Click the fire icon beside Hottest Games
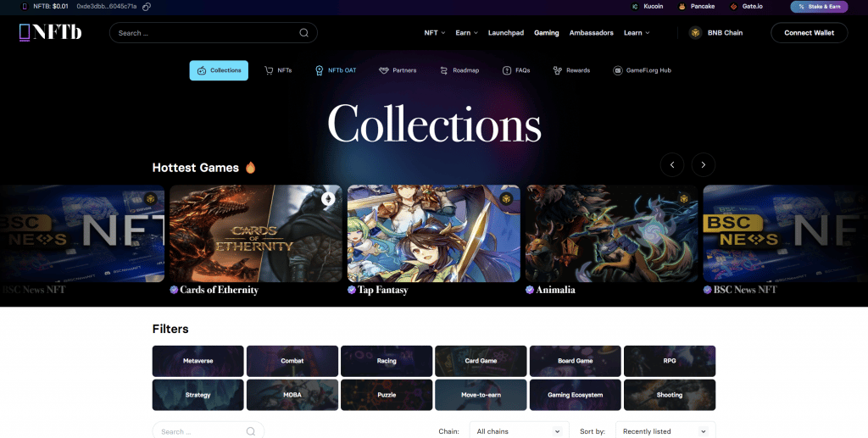This screenshot has width=868, height=438. point(250,167)
